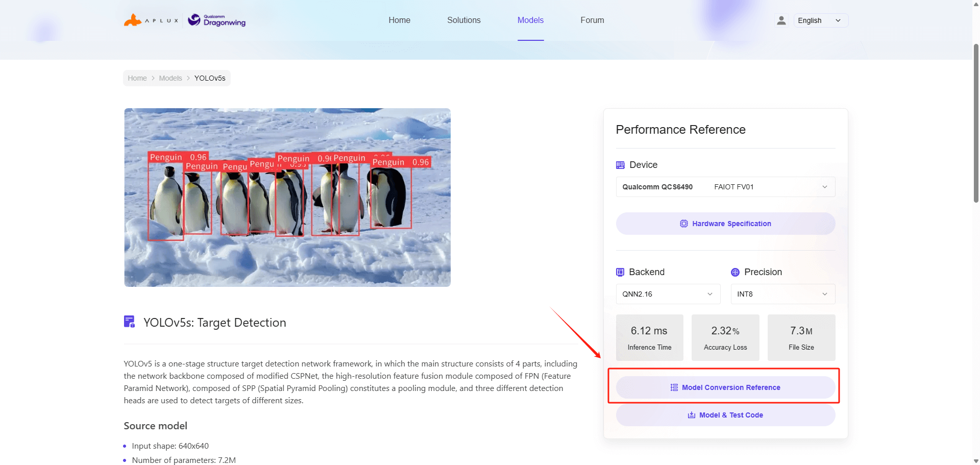Open the Model Conversion Reference button
This screenshot has width=980, height=465.
[x=725, y=387]
